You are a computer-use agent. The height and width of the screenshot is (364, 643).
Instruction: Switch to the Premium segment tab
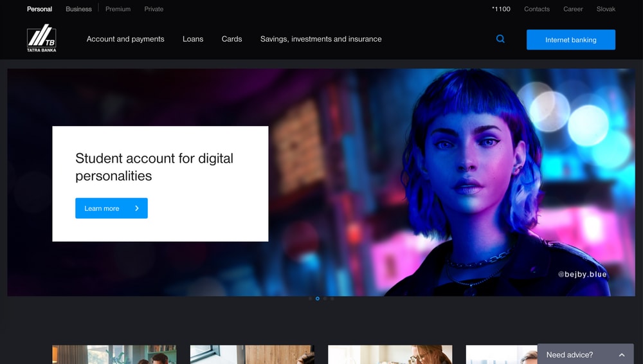tap(118, 9)
